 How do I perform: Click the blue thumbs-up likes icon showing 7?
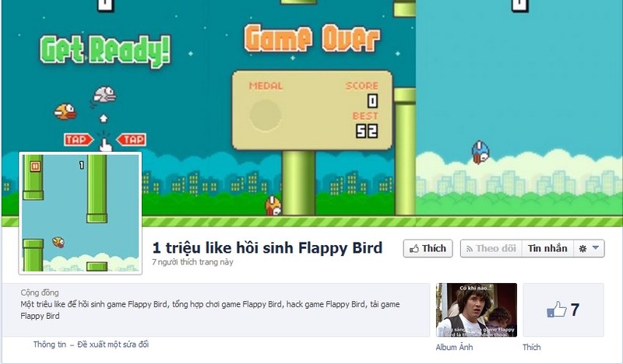[557, 310]
